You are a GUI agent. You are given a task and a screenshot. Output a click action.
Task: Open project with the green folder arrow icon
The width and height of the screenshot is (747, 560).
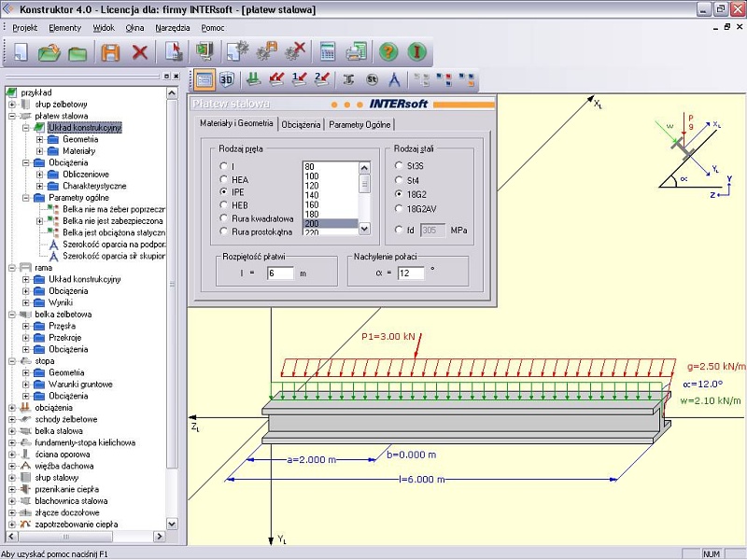[49, 51]
